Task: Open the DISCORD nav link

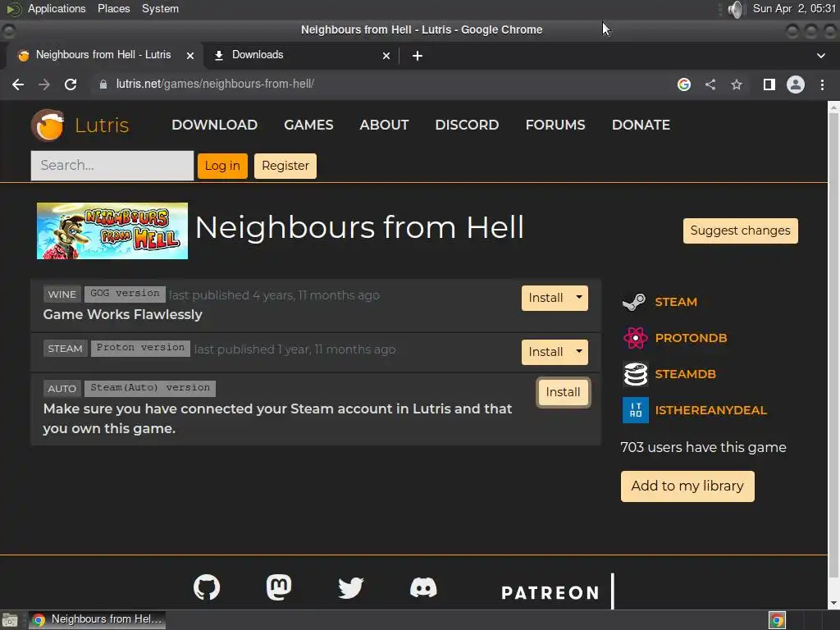Action: 467,125
